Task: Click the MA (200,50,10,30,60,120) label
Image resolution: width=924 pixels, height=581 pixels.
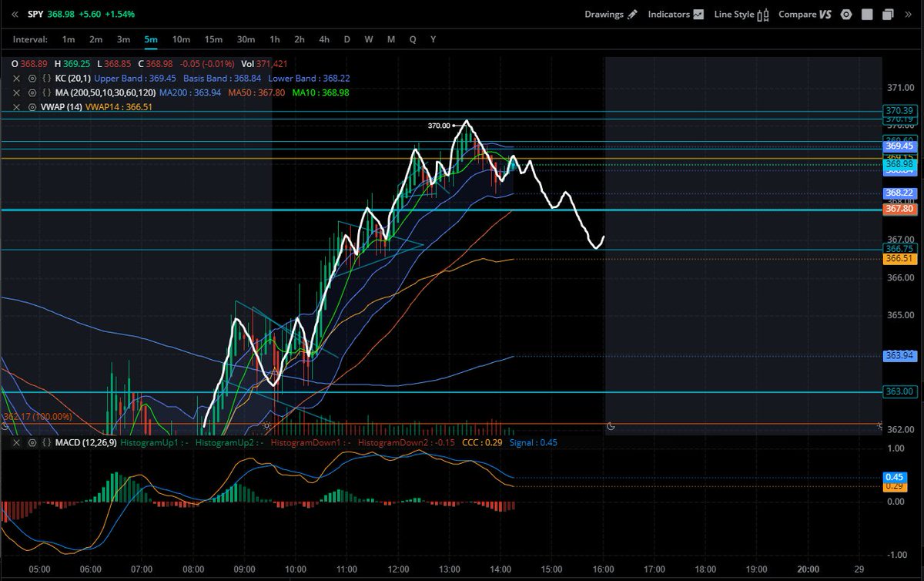Action: click(105, 92)
